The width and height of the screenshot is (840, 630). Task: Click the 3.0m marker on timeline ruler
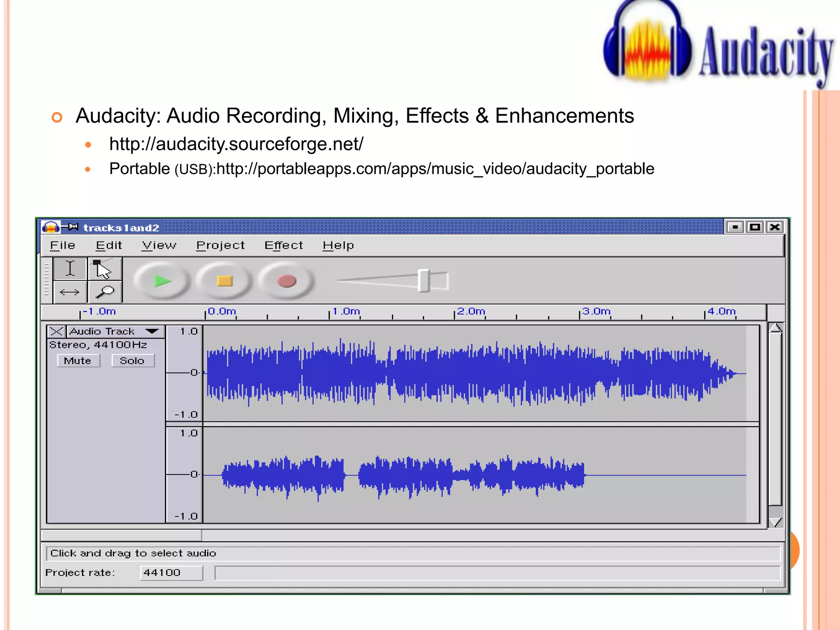click(x=596, y=312)
